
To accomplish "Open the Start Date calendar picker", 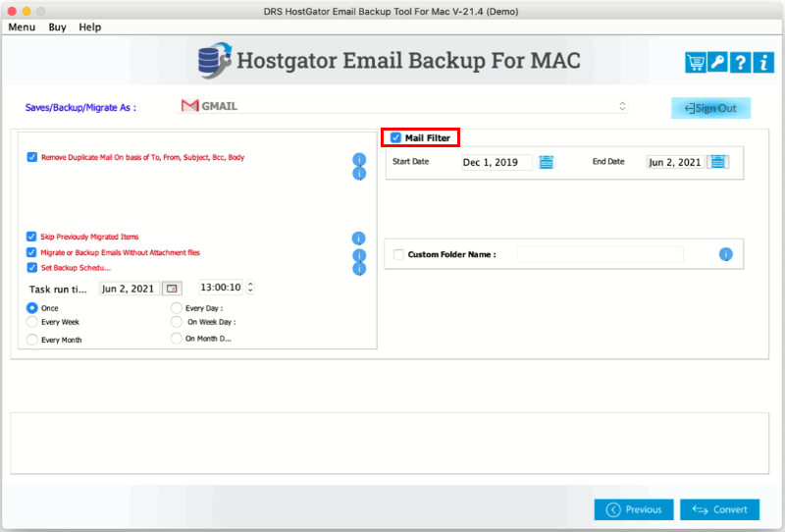I will tap(547, 162).
